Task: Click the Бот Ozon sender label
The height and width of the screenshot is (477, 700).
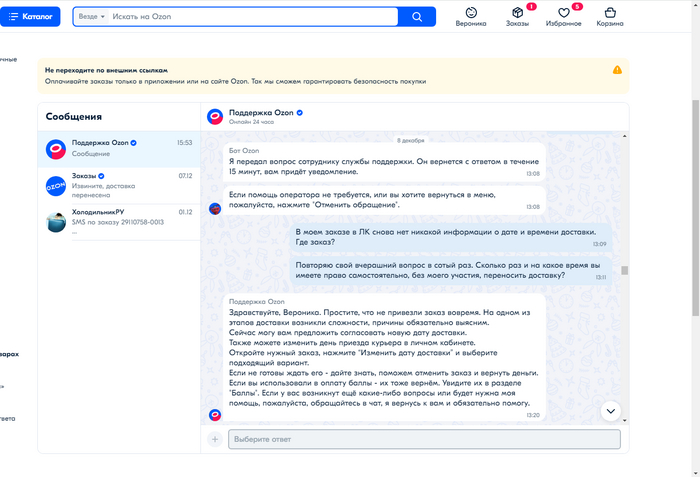Action: 244,151
